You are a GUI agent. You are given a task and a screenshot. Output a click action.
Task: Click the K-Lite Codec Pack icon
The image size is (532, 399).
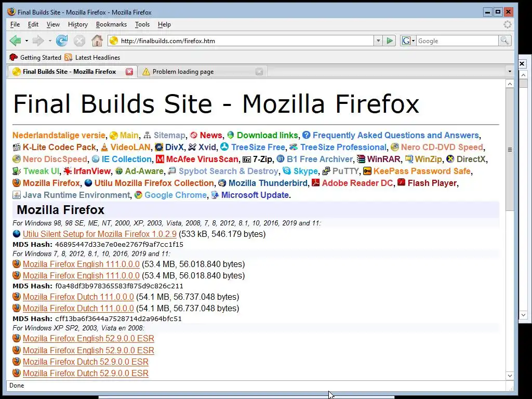(x=16, y=147)
